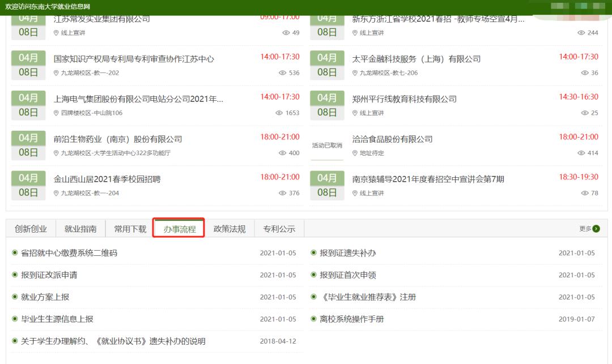Open the 就业指南 tab
The width and height of the screenshot is (612, 364).
[80, 229]
